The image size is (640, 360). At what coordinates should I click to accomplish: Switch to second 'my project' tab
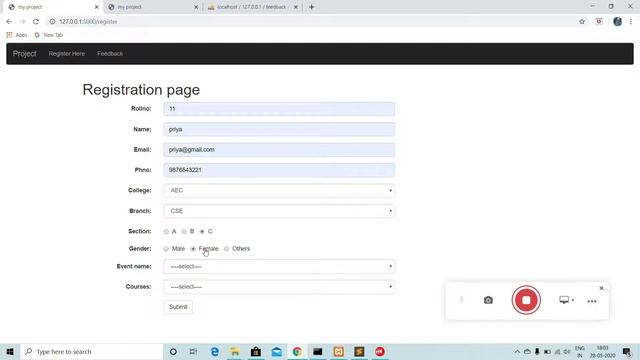coord(152,7)
